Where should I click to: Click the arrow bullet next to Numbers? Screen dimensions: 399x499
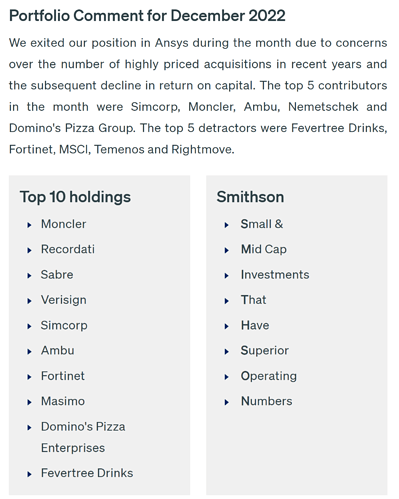[227, 403]
